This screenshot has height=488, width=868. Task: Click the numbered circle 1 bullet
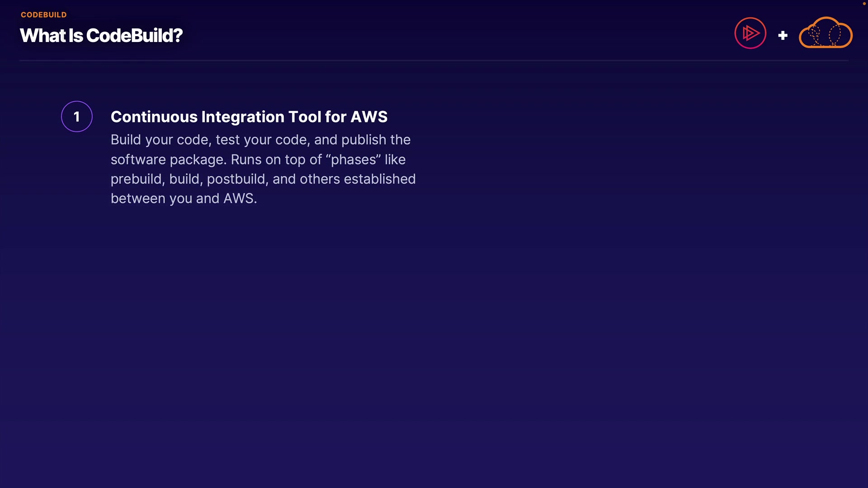click(77, 117)
